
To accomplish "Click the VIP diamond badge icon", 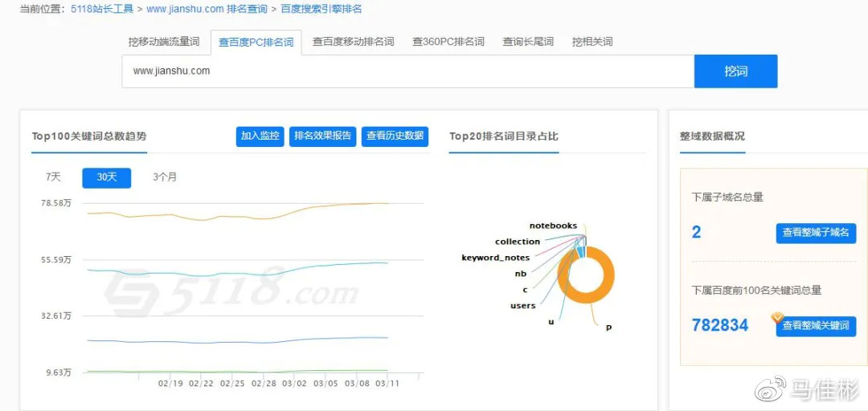I will pos(778,318).
